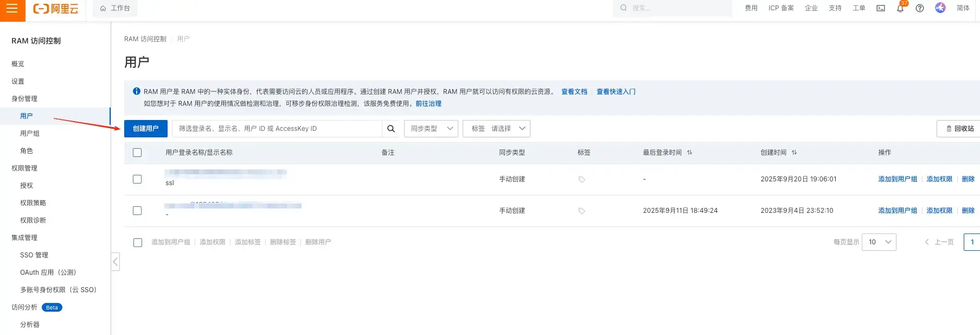Click the help question mark icon
Image resolution: width=980 pixels, height=335 pixels.
click(920, 8)
